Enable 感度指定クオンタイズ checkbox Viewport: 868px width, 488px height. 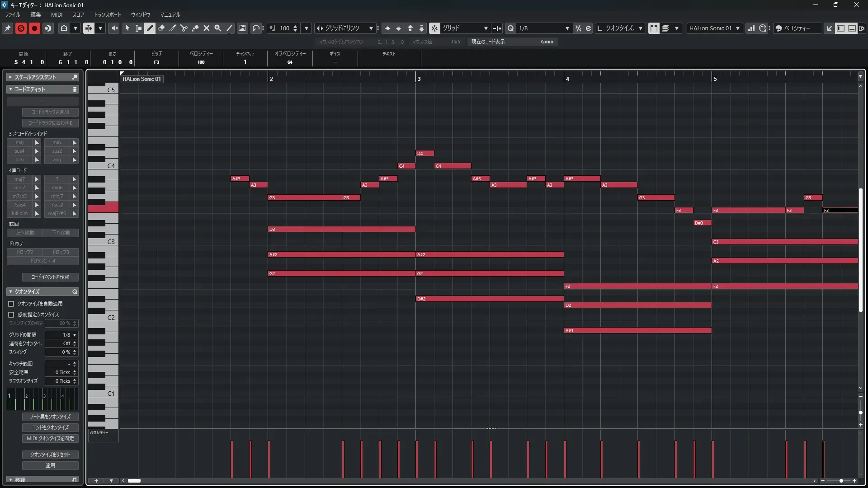[x=11, y=314]
